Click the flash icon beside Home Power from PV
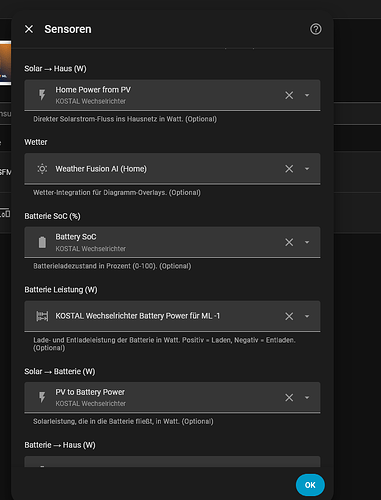 click(x=42, y=95)
